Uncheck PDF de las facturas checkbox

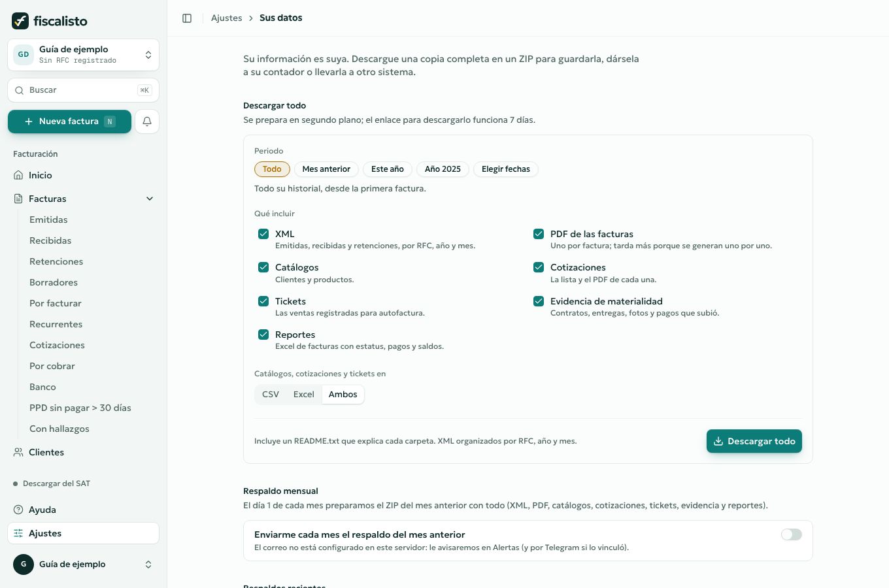(539, 234)
